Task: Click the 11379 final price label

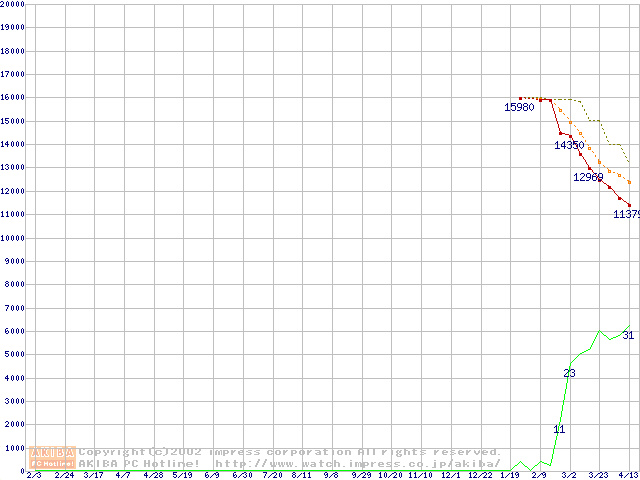Action: (626, 214)
